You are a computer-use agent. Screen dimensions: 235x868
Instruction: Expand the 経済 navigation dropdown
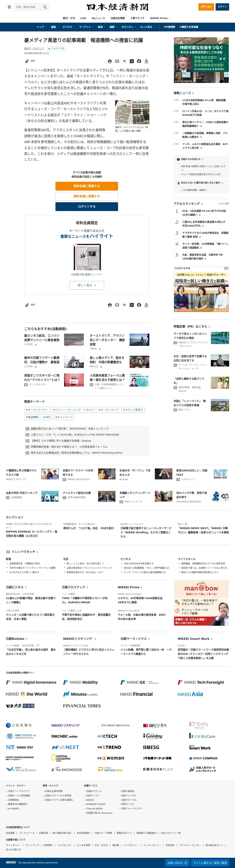click(102, 27)
